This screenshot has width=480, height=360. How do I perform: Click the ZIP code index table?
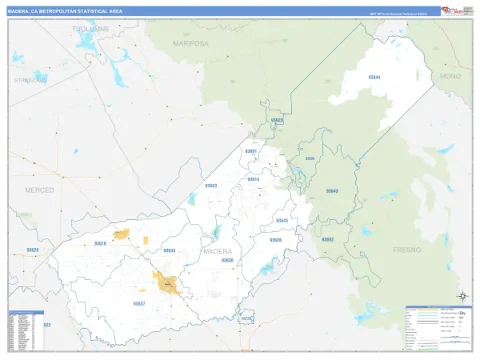coord(26,330)
